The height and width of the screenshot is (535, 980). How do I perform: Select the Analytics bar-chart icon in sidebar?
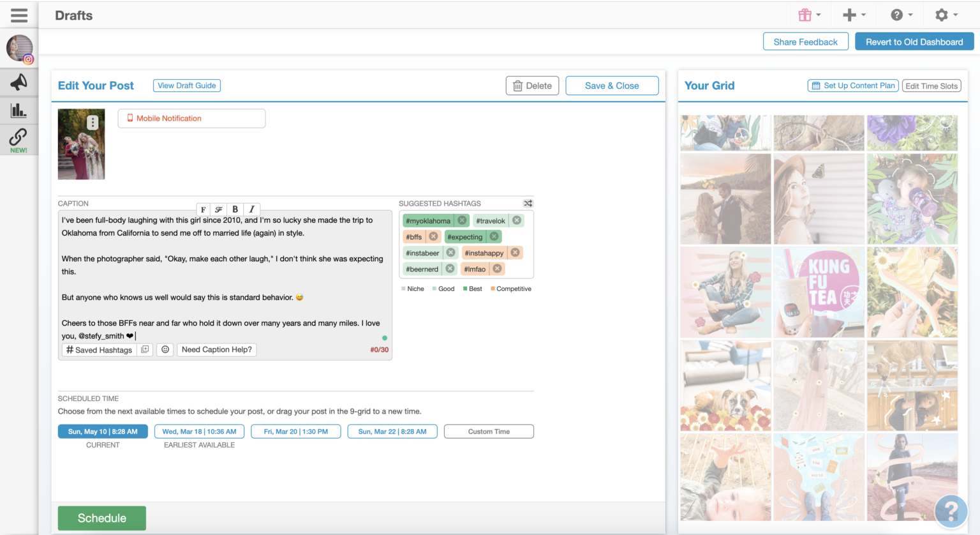pyautogui.click(x=19, y=110)
